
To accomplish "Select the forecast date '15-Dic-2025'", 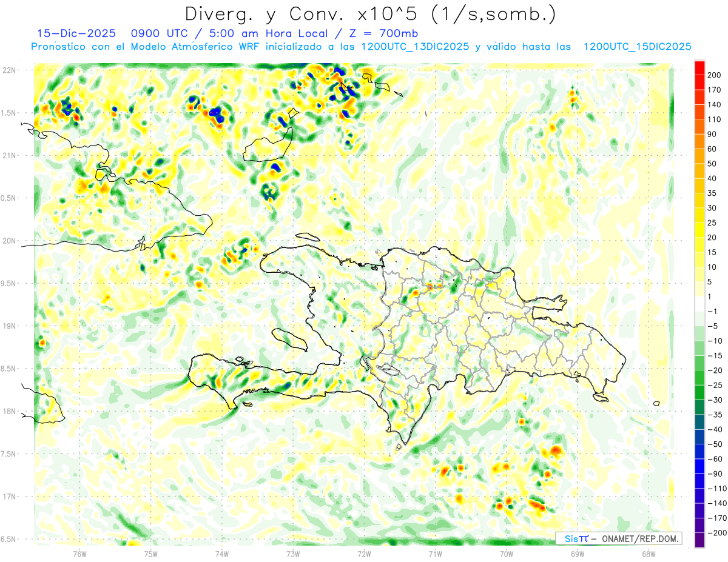I will tap(76, 33).
